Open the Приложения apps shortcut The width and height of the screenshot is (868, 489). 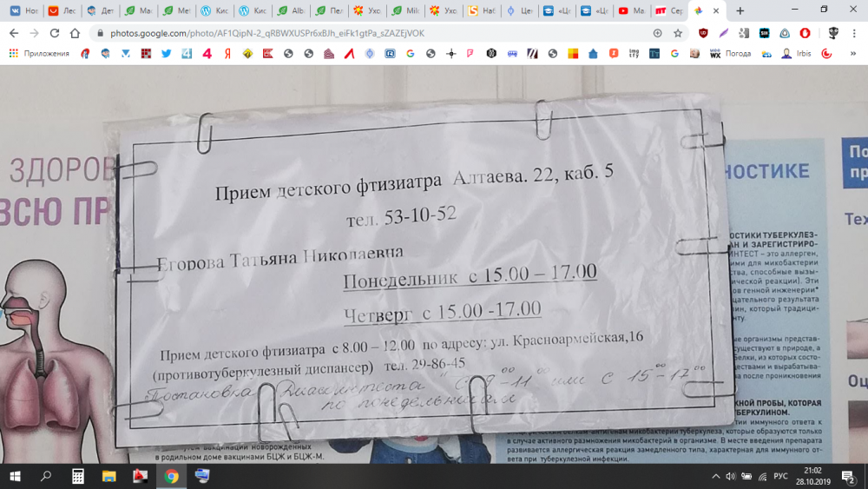pos(39,54)
